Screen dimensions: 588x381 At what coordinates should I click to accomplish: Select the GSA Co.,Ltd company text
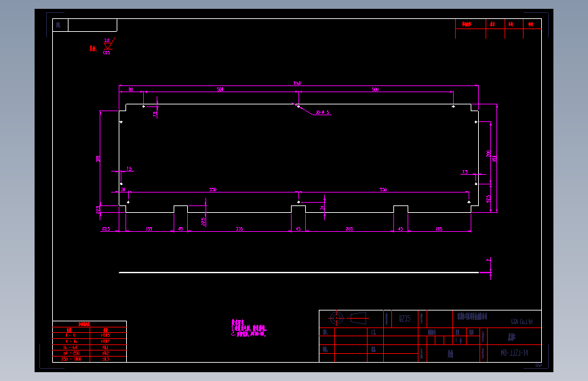tap(522, 321)
